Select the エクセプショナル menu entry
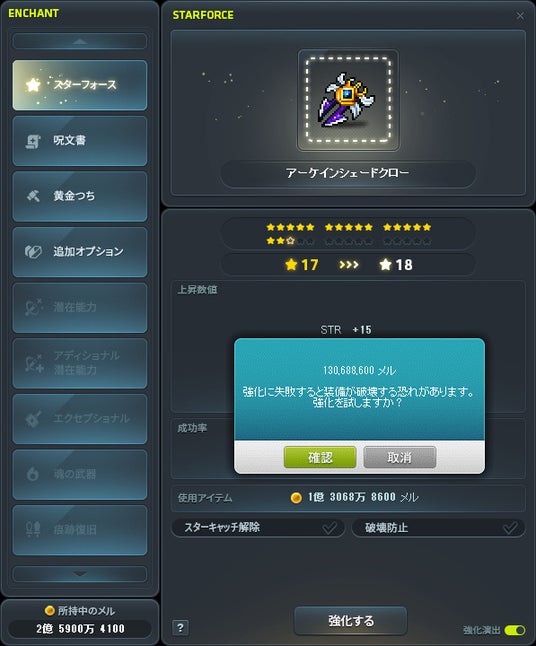The image size is (536, 646). click(80, 419)
